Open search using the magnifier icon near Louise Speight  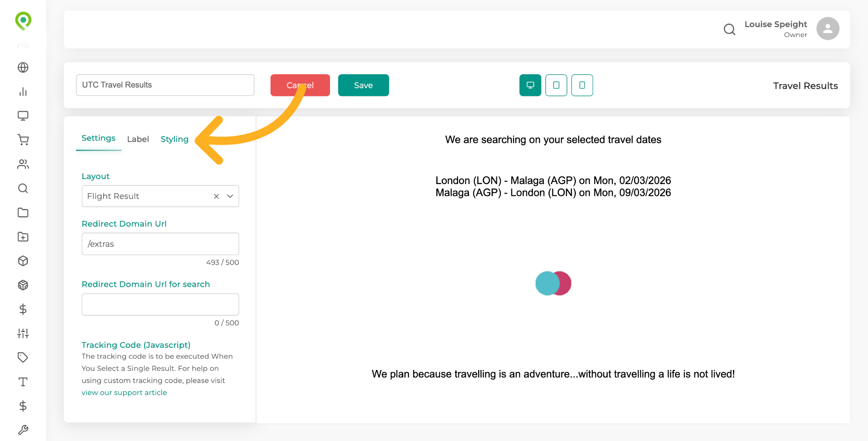(x=729, y=29)
